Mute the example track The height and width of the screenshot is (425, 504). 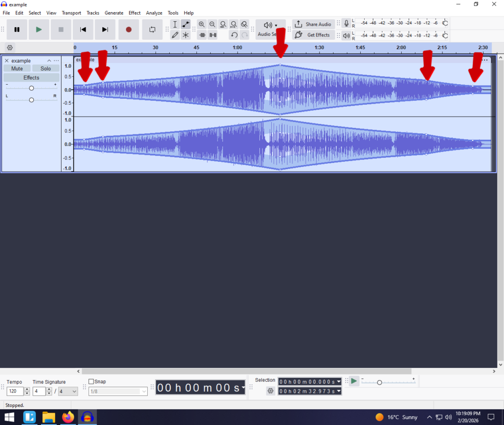pyautogui.click(x=17, y=68)
